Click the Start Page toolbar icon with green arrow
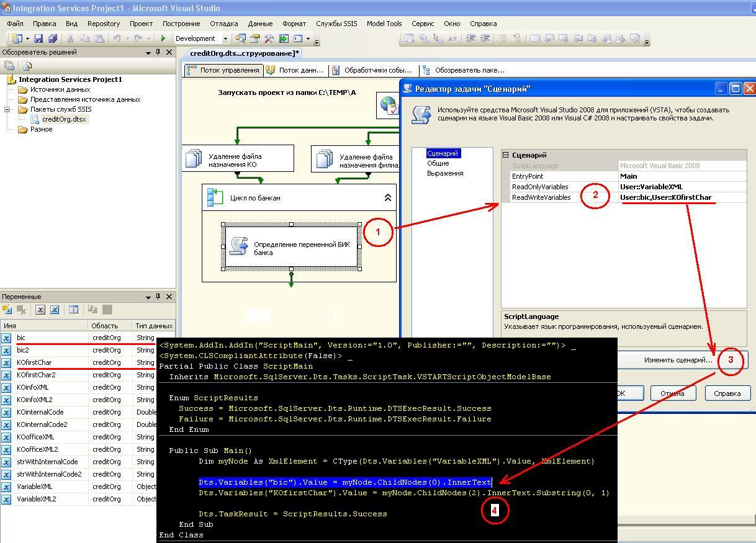The height and width of the screenshot is (543, 756). coord(284,38)
